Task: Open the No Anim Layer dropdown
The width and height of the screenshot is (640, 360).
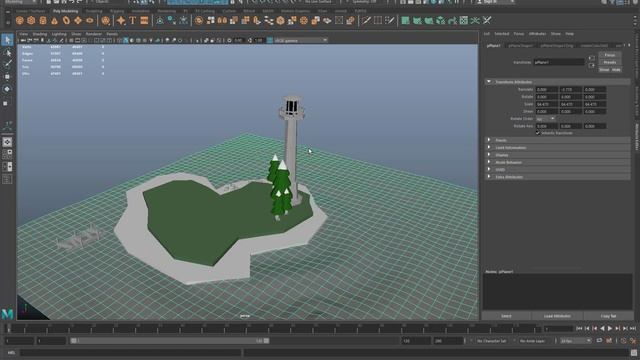Action: pos(533,340)
